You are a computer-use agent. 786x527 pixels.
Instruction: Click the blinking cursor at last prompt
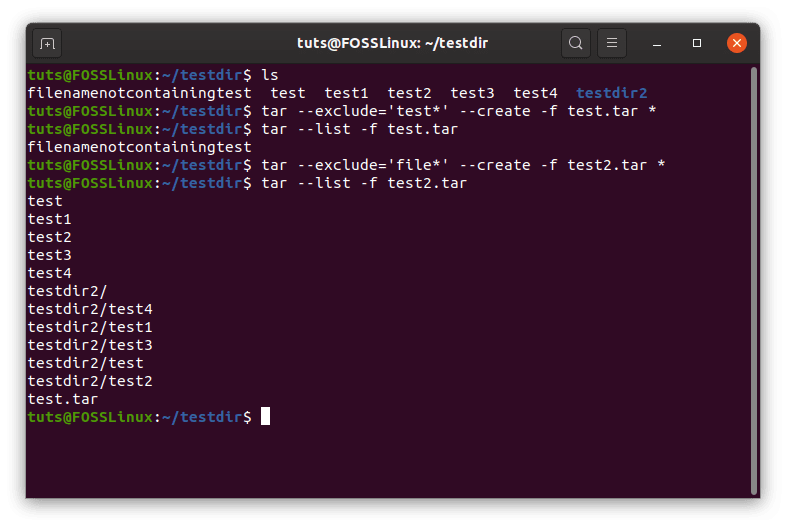click(265, 416)
